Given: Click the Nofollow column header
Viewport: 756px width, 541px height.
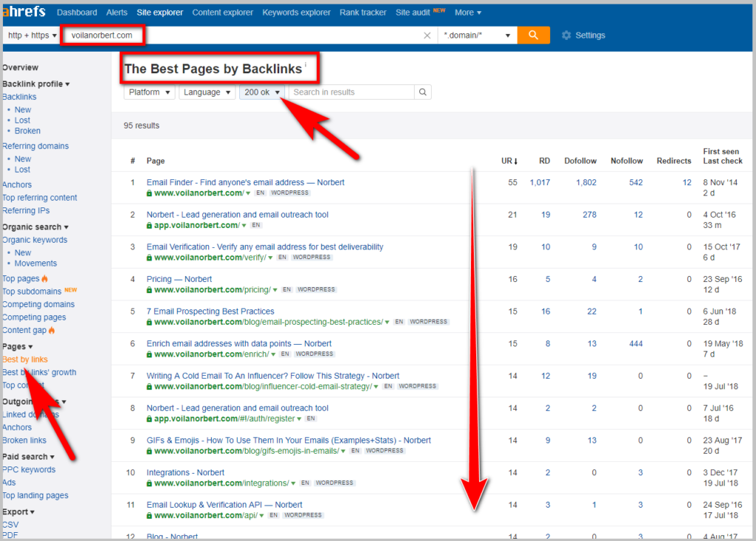Looking at the screenshot, I should [626, 161].
